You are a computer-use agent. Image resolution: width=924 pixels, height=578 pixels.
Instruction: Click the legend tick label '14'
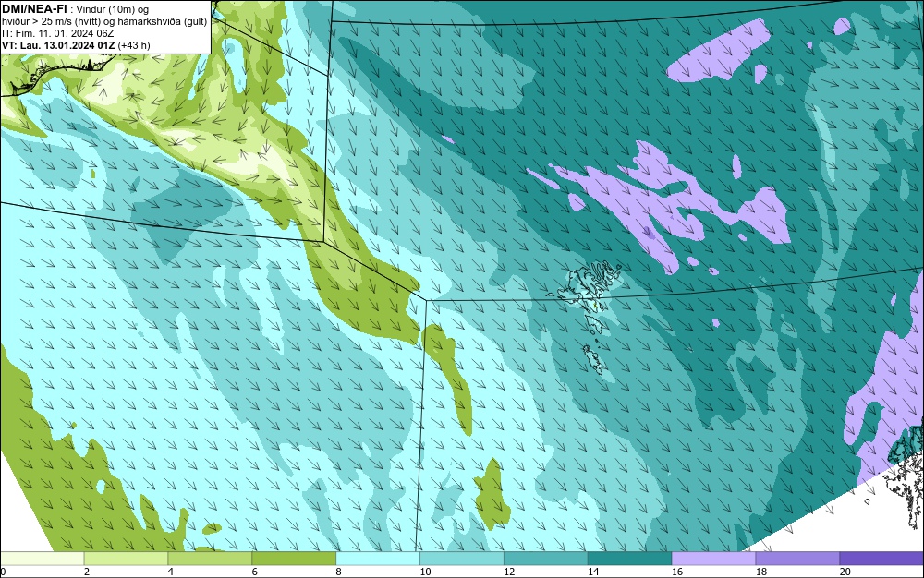coord(593,572)
